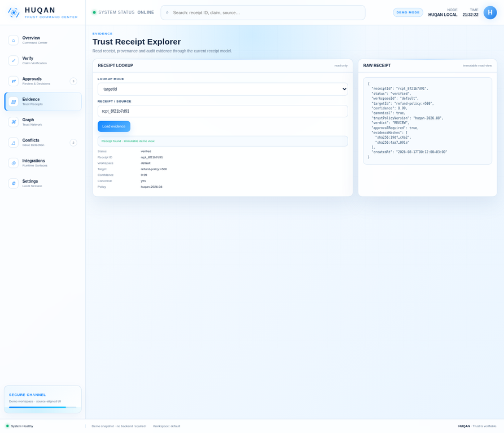Open Approvals Review & Decisions
504x433 pixels.
pos(43,81)
